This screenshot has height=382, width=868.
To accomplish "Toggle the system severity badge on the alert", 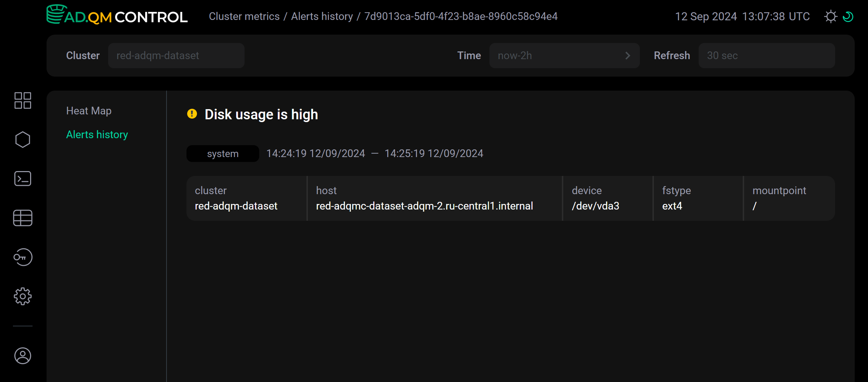I will [223, 153].
